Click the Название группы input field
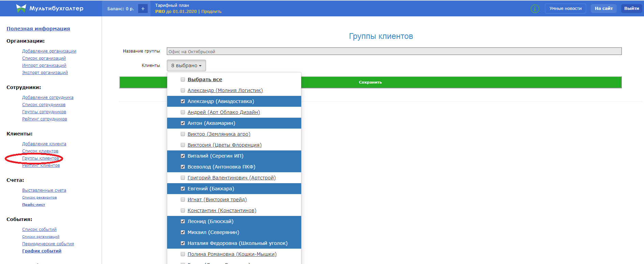The image size is (644, 264). coord(394,52)
